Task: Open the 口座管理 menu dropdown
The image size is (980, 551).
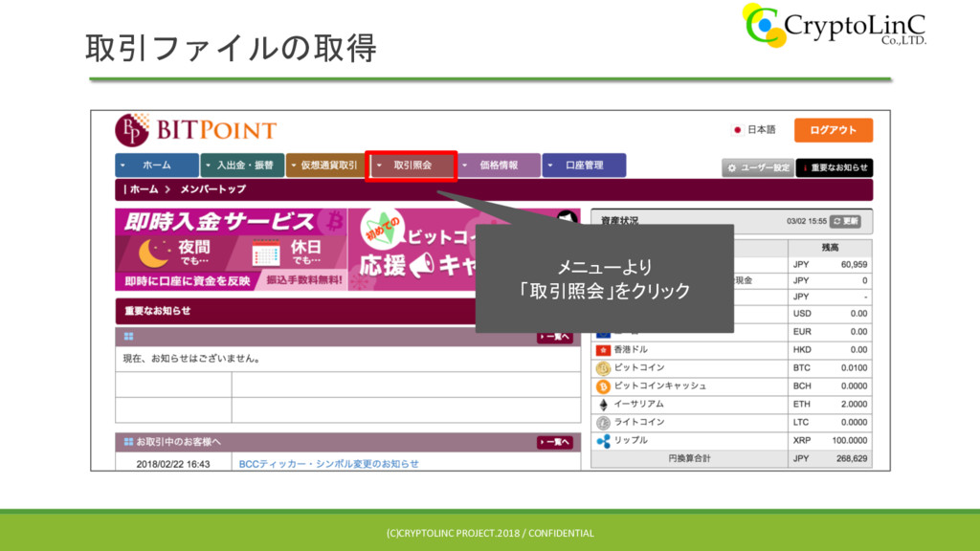Action: pyautogui.click(x=584, y=165)
